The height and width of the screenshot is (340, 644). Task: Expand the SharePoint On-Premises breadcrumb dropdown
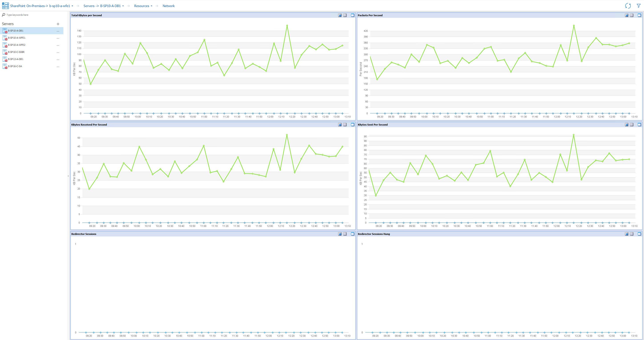[x=72, y=6]
